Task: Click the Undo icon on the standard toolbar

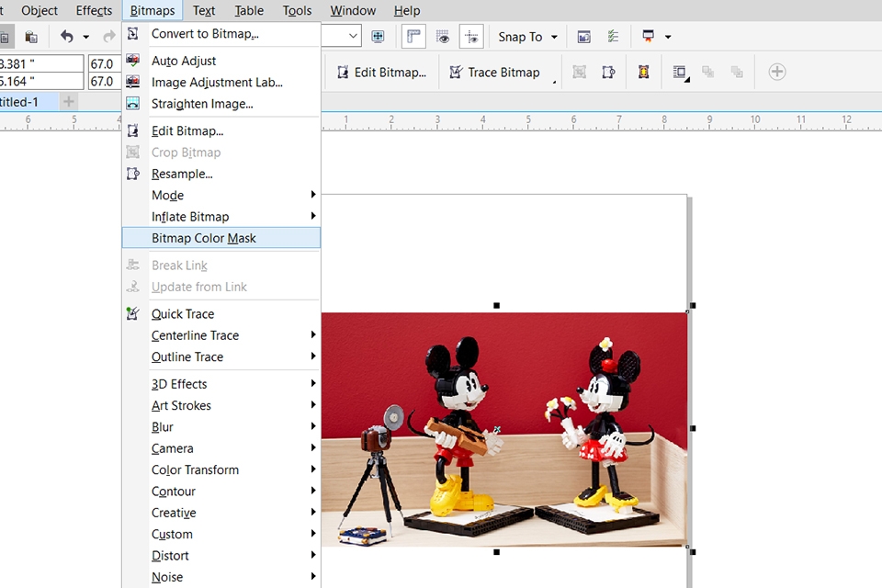Action: coord(67,37)
